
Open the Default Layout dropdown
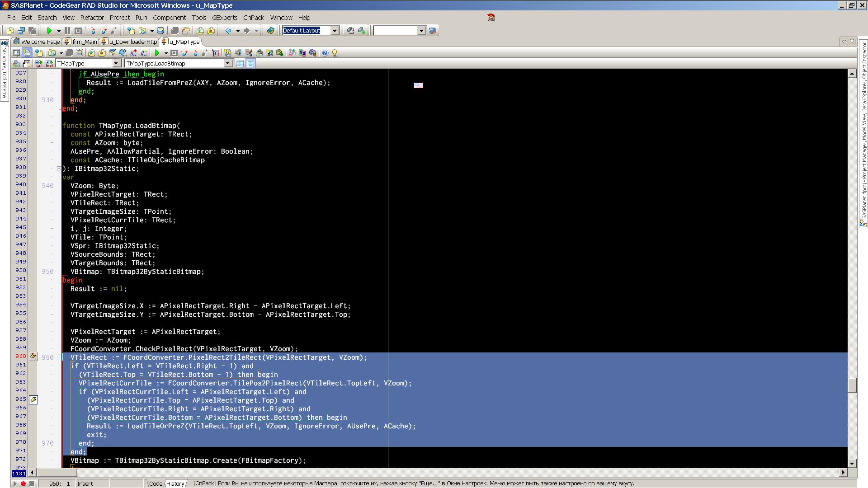pos(335,31)
